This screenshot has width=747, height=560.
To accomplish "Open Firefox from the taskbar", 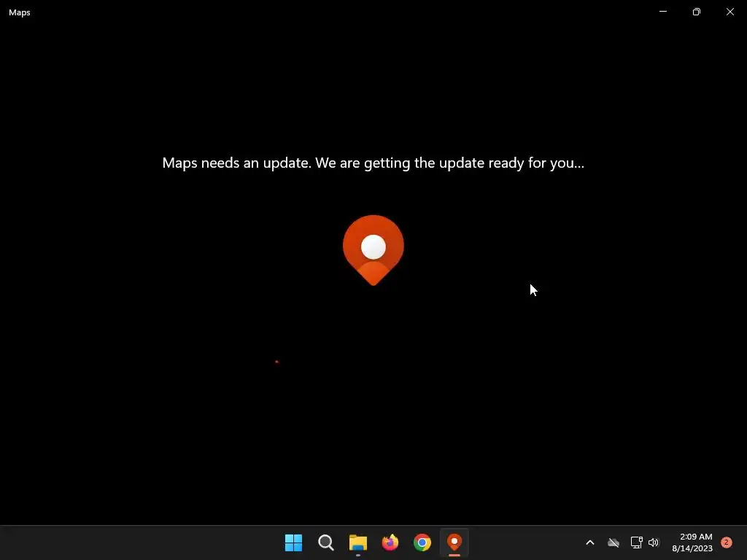I will 390,542.
